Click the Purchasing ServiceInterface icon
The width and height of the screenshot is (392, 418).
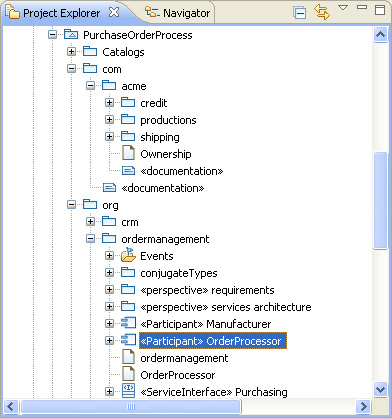point(128,391)
